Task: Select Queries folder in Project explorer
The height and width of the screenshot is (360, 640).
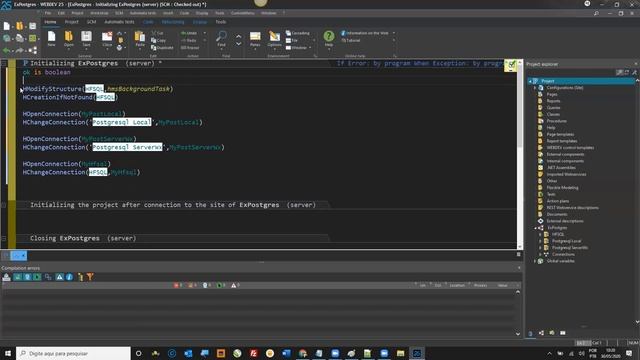Action: click(553, 108)
